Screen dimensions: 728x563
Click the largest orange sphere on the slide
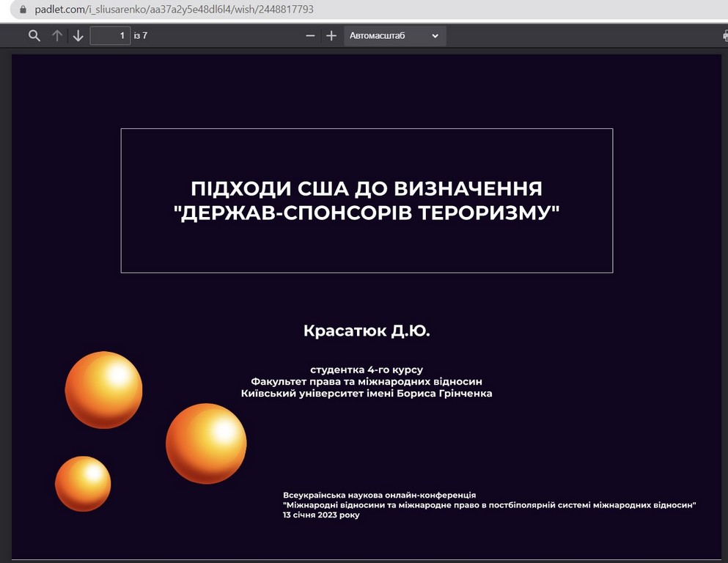tap(206, 444)
